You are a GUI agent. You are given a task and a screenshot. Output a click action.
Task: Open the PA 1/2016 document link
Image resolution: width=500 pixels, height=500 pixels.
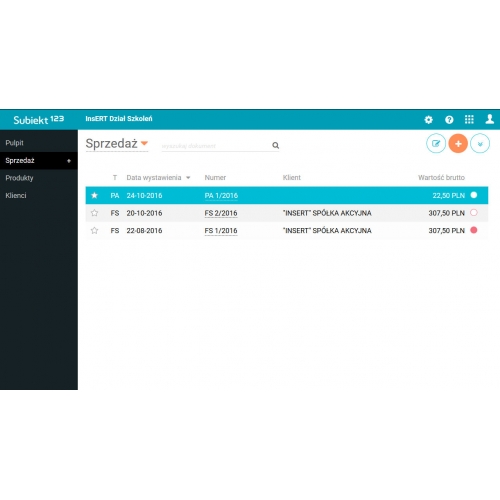pyautogui.click(x=221, y=196)
